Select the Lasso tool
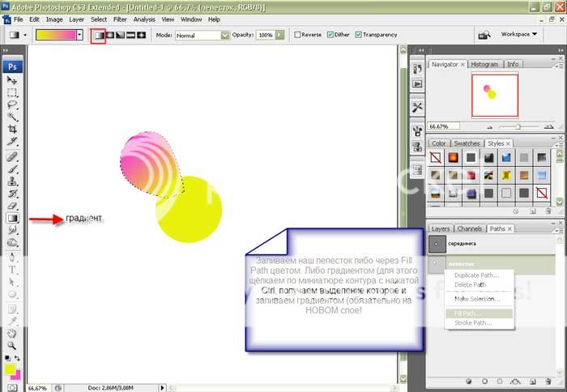The image size is (567, 392). (13, 104)
